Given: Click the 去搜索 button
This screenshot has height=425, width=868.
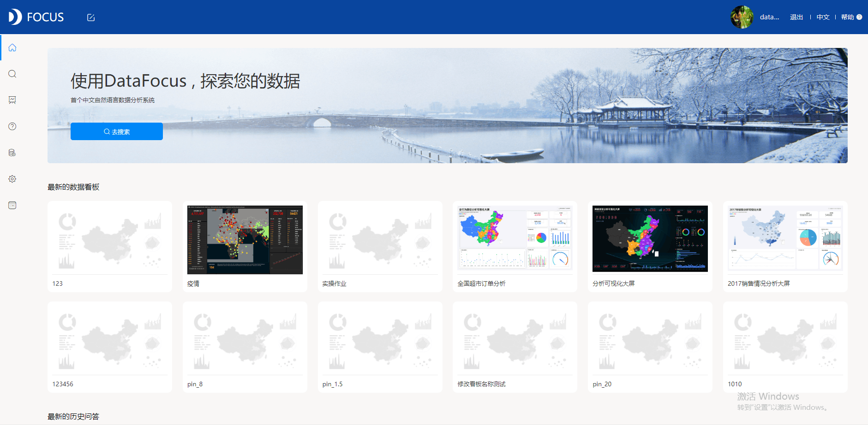Looking at the screenshot, I should 117,131.
